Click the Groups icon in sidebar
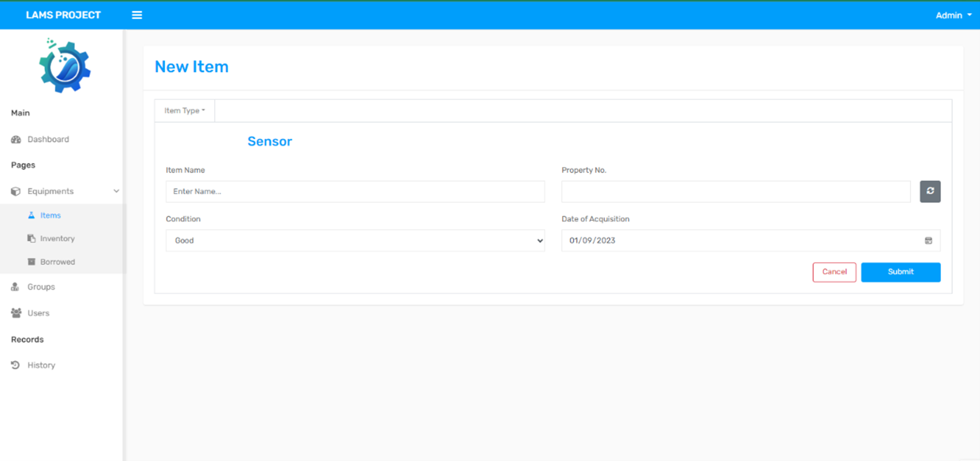Viewport: 980px width, 461px height. 15,287
